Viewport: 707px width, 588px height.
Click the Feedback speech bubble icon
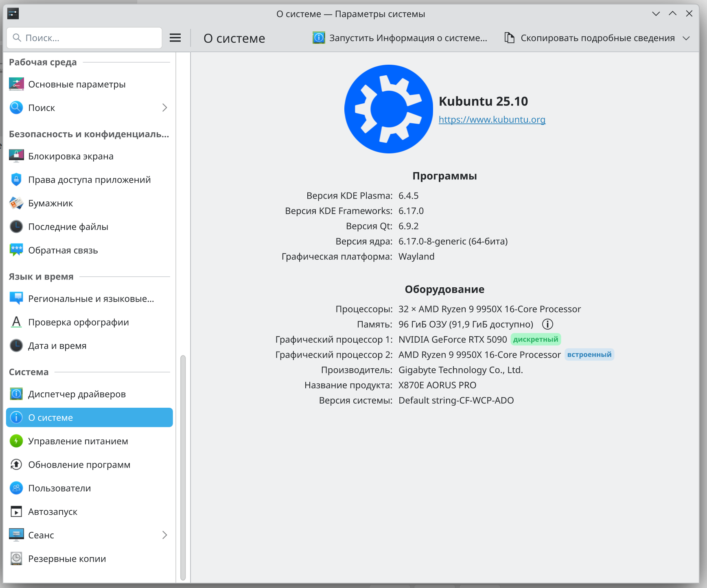pos(16,250)
